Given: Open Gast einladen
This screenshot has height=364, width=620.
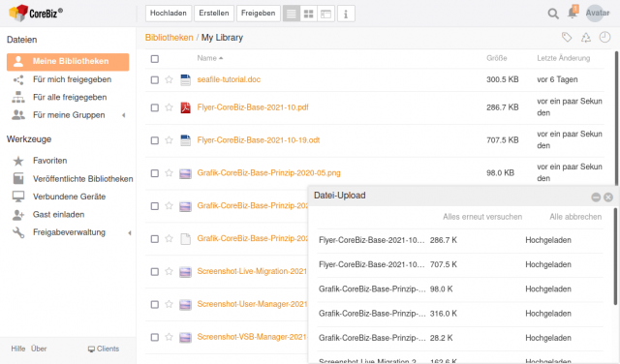Looking at the screenshot, I should (x=58, y=215).
